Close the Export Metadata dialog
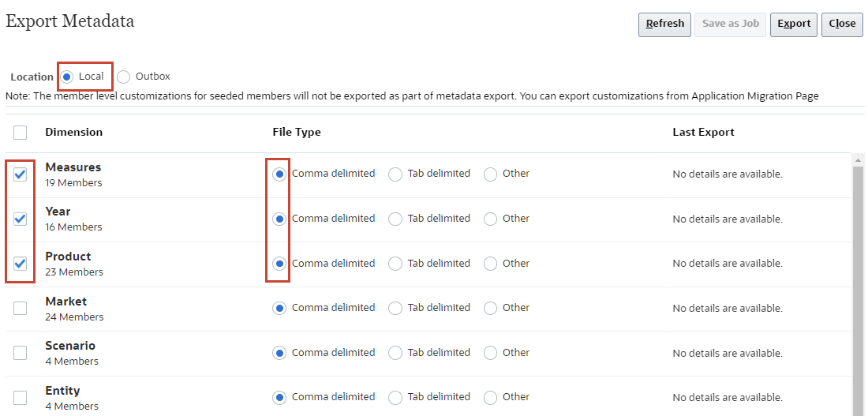Image resolution: width=868 pixels, height=416 pixels. (x=842, y=24)
